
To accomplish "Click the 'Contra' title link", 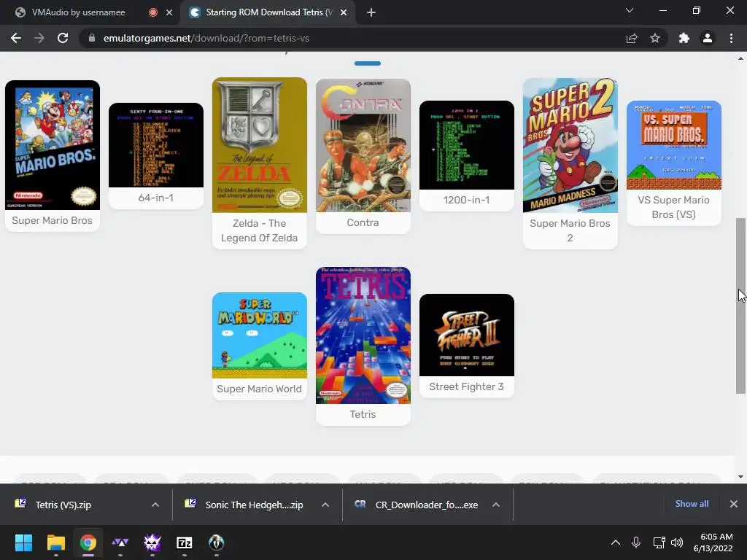I will pos(363,222).
